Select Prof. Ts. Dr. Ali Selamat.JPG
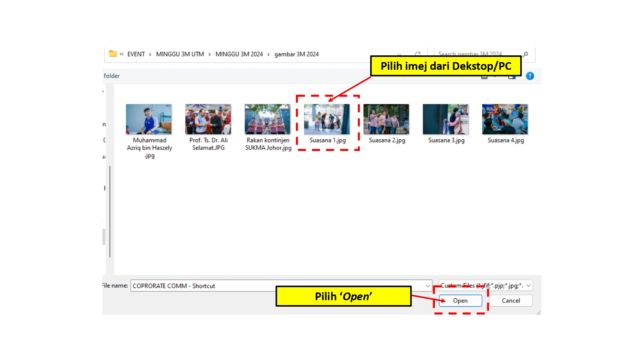This screenshot has width=644, height=362. point(208,119)
